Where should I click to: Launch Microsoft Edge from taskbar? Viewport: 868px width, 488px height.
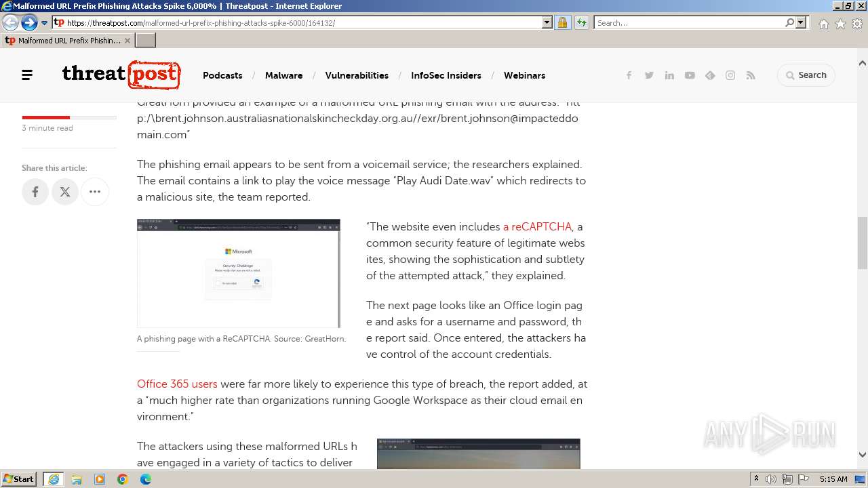click(x=146, y=479)
